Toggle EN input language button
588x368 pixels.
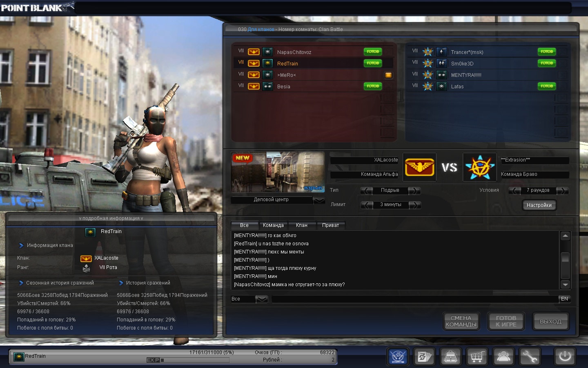[564, 299]
